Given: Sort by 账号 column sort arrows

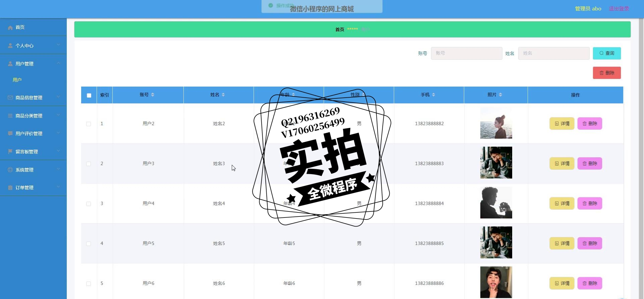Looking at the screenshot, I should click(x=153, y=95).
